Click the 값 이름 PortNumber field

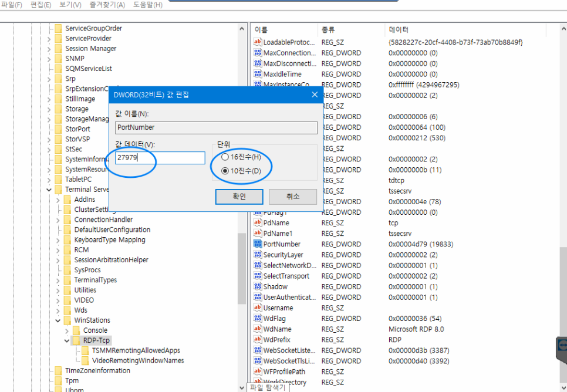tap(216, 128)
